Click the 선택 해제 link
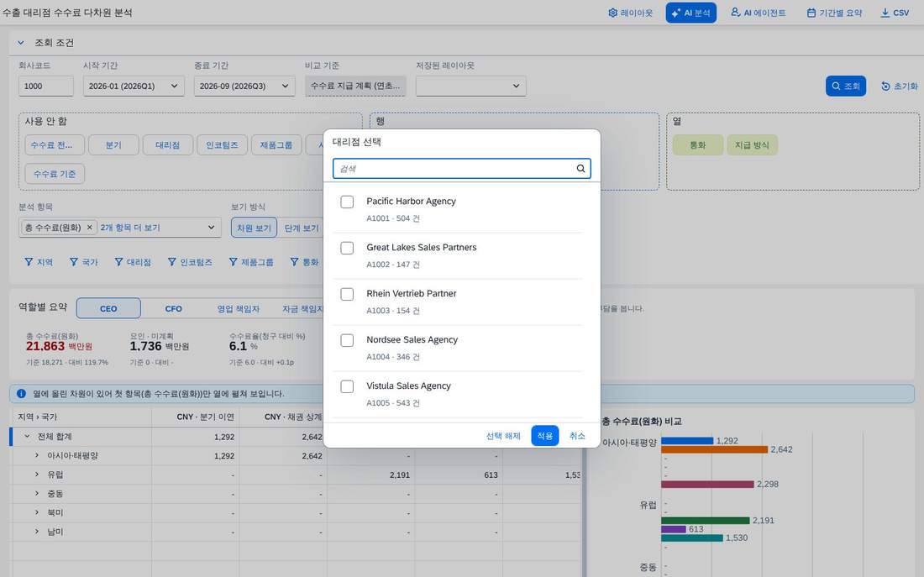Screen dimensions: 924x577 tap(503, 436)
